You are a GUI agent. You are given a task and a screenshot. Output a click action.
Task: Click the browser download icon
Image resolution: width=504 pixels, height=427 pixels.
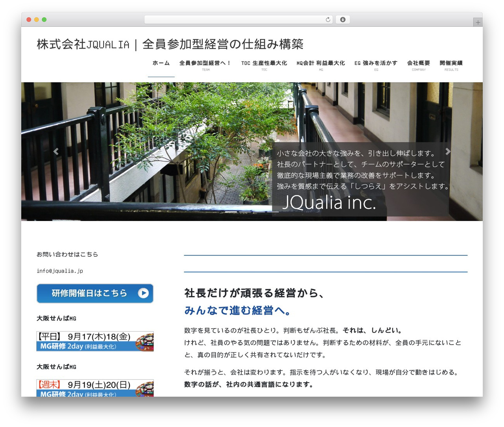coord(343,20)
